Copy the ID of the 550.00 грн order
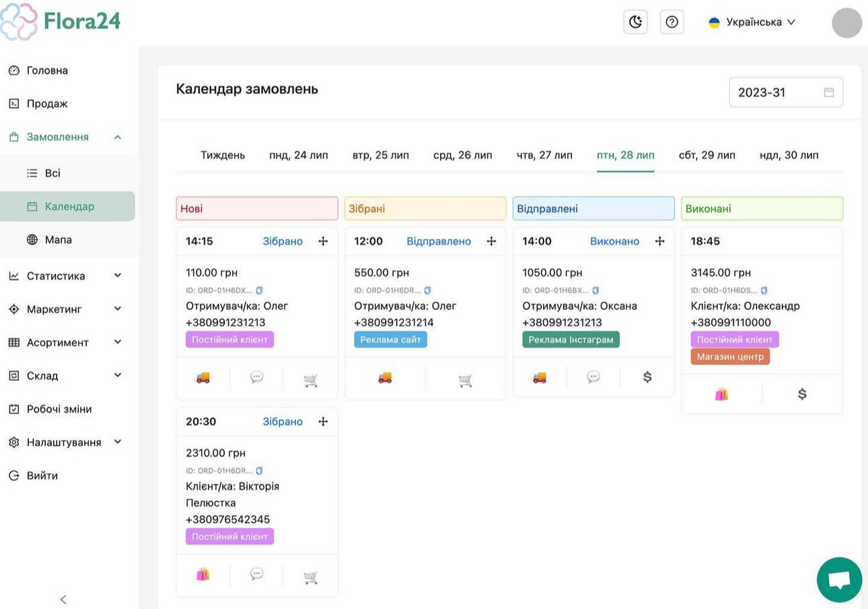This screenshot has height=609, width=868. tap(428, 291)
